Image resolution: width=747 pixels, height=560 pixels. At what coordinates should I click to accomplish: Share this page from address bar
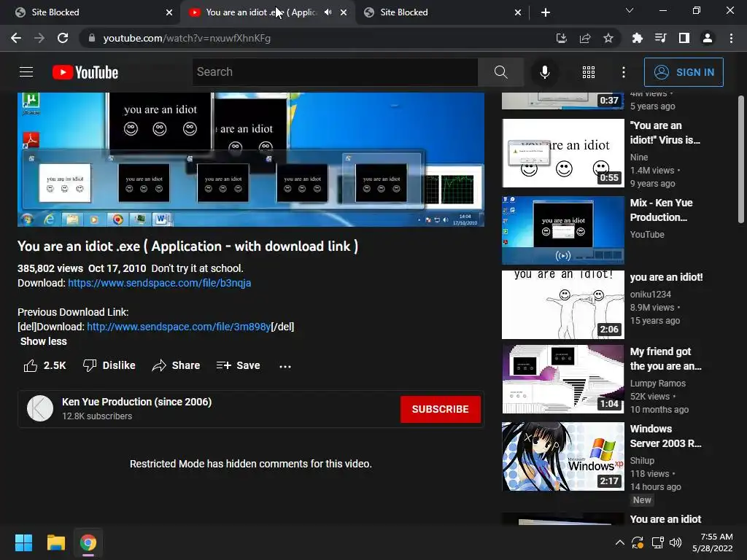click(x=585, y=38)
